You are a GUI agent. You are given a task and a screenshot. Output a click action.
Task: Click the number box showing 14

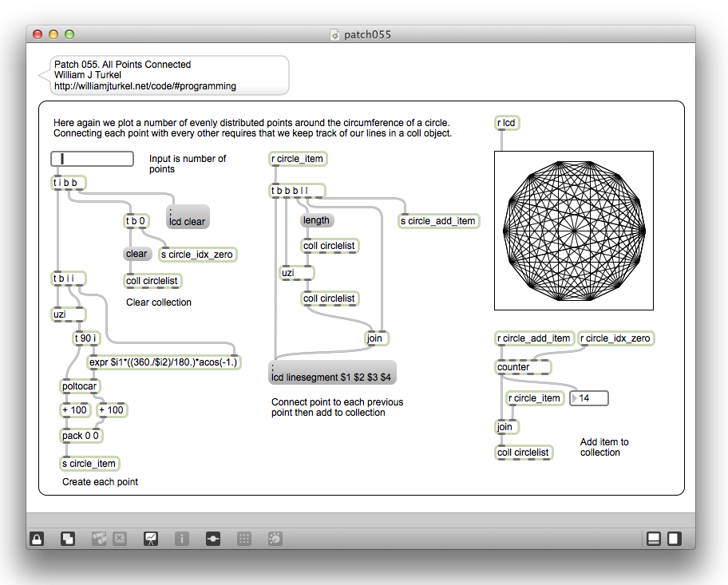click(x=589, y=397)
